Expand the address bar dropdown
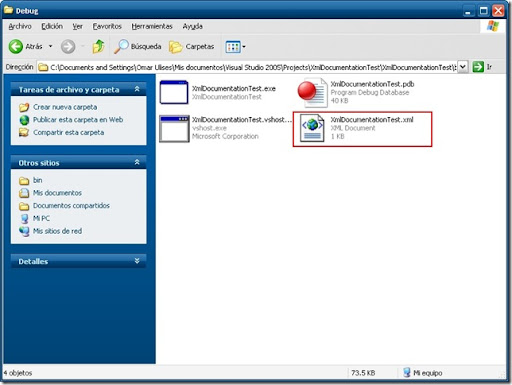This screenshot has width=512, height=385. 463,67
